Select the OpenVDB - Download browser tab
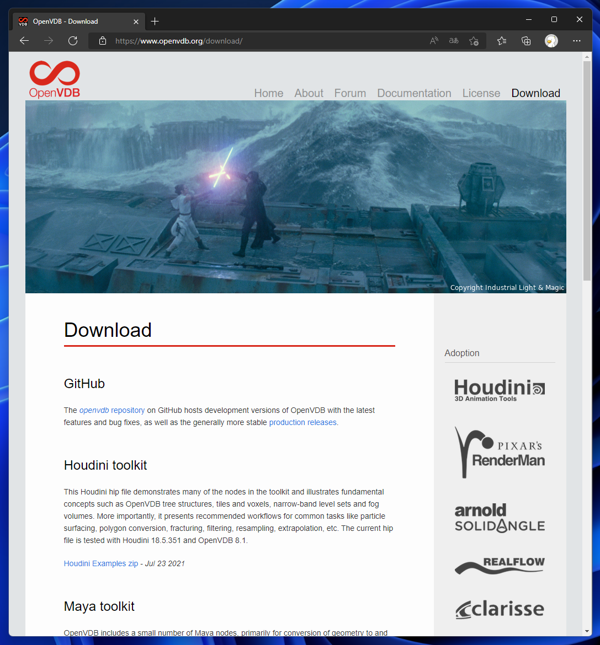Viewport: 600px width, 645px height. [x=79, y=21]
